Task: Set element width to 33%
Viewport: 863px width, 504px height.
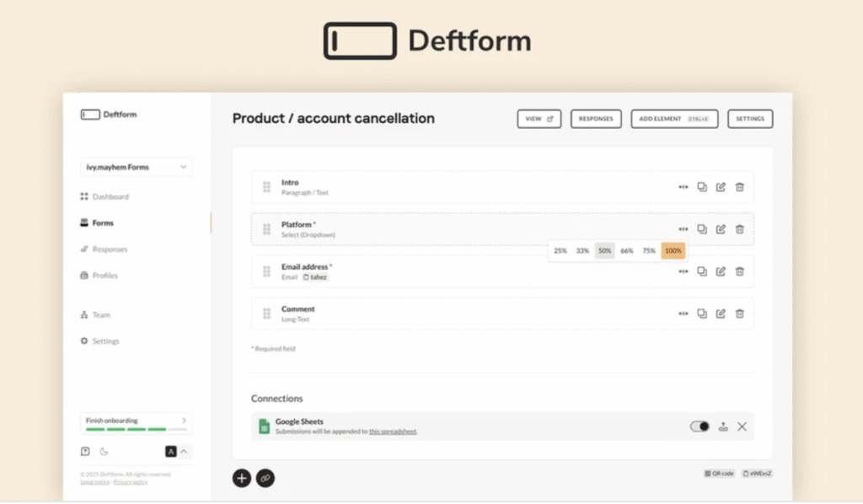Action: (x=582, y=251)
